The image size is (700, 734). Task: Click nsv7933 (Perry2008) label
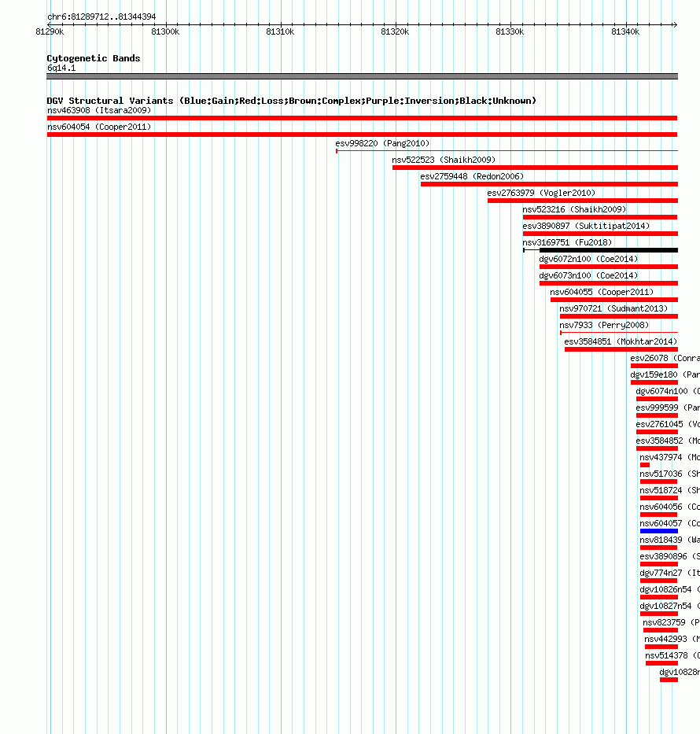(x=605, y=326)
